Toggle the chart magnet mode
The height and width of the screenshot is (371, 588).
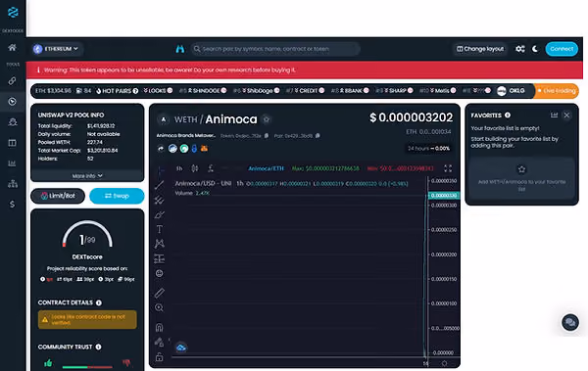[160, 327]
